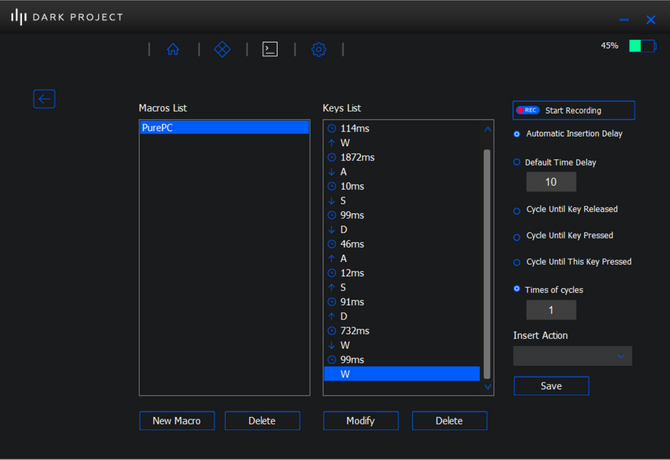Open the Insert Action dropdown
This screenshot has height=460, width=670.
(573, 356)
